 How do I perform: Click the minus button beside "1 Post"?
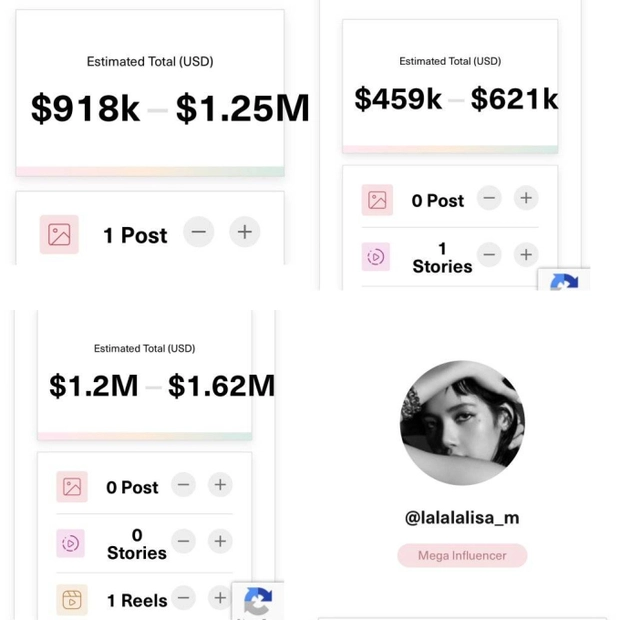(x=198, y=232)
